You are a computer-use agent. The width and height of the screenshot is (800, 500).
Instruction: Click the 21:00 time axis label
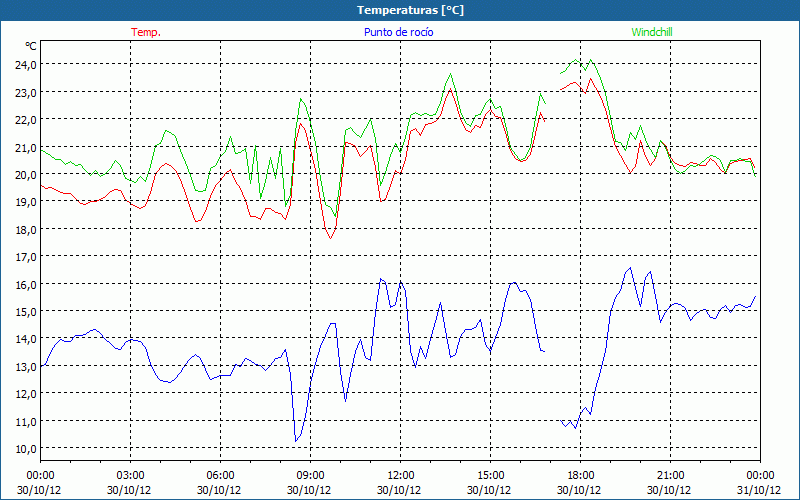(670, 476)
